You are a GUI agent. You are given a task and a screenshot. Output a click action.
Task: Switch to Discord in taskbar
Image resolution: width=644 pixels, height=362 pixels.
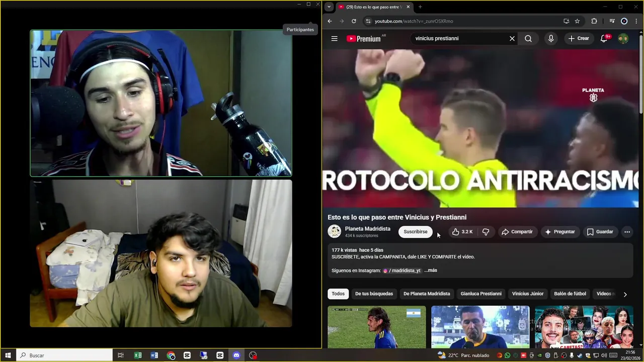[x=236, y=355]
